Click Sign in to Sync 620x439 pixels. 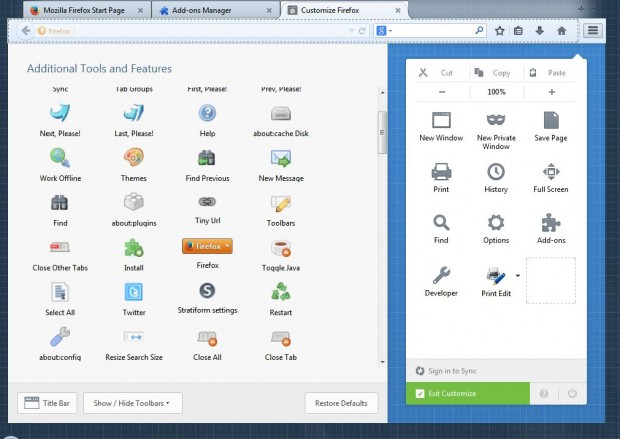coord(452,371)
